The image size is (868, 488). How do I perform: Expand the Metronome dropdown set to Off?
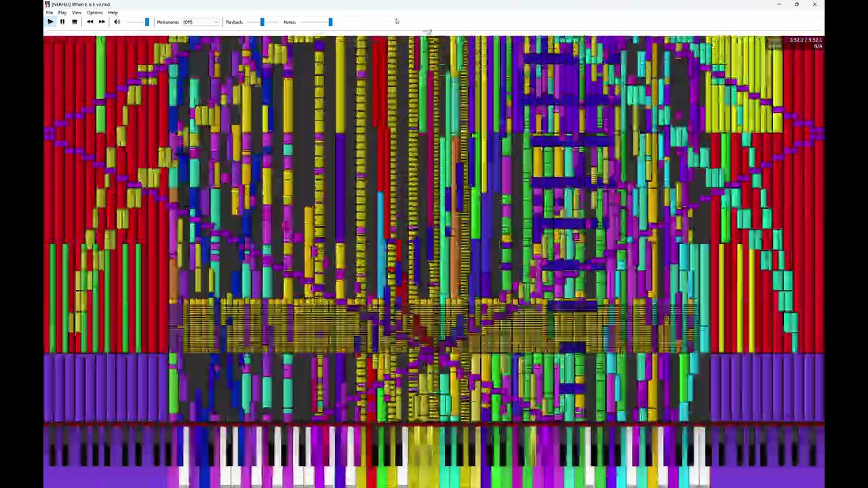pyautogui.click(x=200, y=22)
